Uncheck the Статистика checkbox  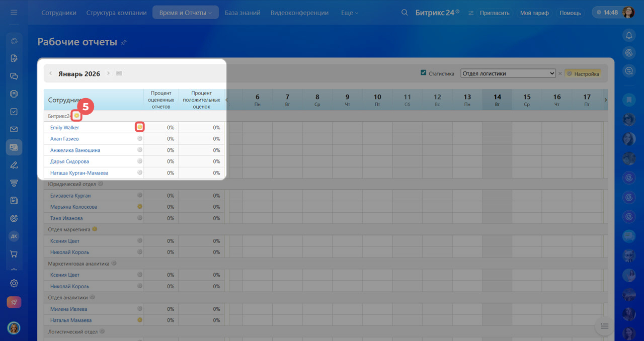pyautogui.click(x=423, y=73)
